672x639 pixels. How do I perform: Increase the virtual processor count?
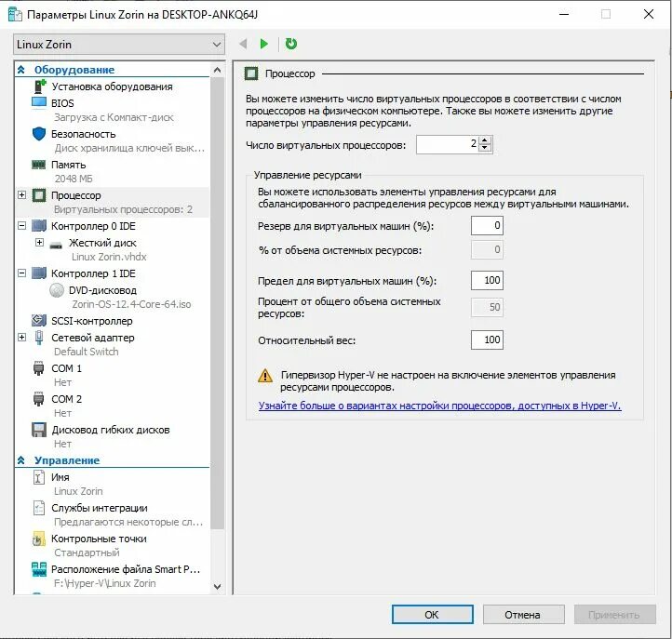485,140
